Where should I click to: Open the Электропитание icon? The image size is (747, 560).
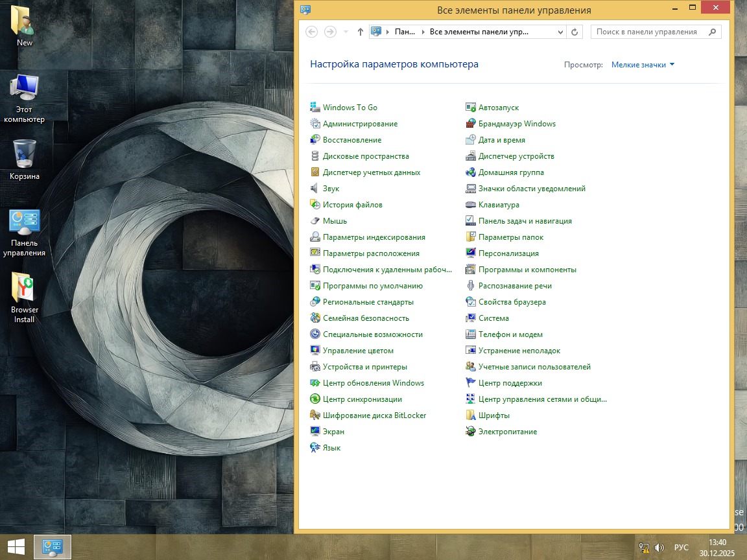[x=471, y=432]
